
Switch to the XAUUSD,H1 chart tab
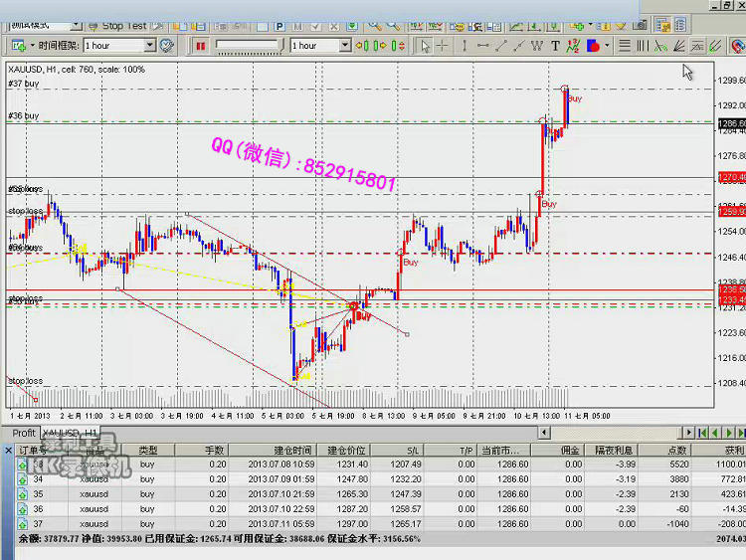70,433
